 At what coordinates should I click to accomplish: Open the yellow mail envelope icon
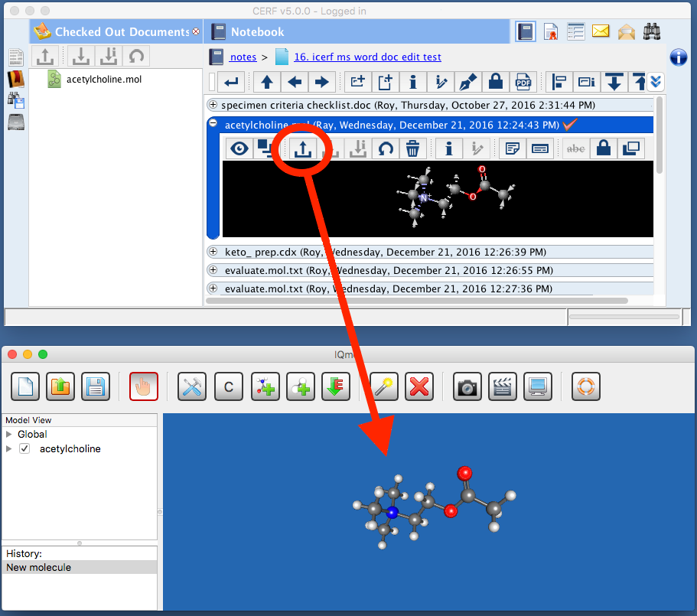pyautogui.click(x=601, y=31)
